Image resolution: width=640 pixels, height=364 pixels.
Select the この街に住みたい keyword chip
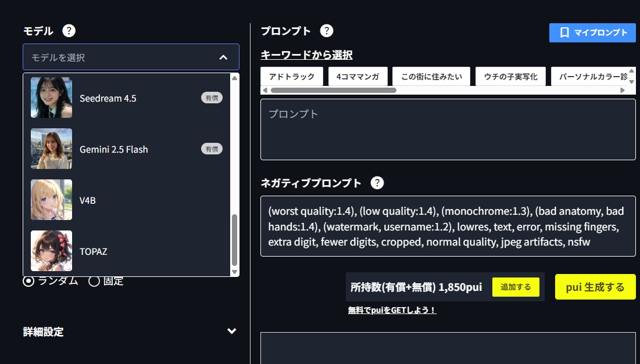click(431, 76)
